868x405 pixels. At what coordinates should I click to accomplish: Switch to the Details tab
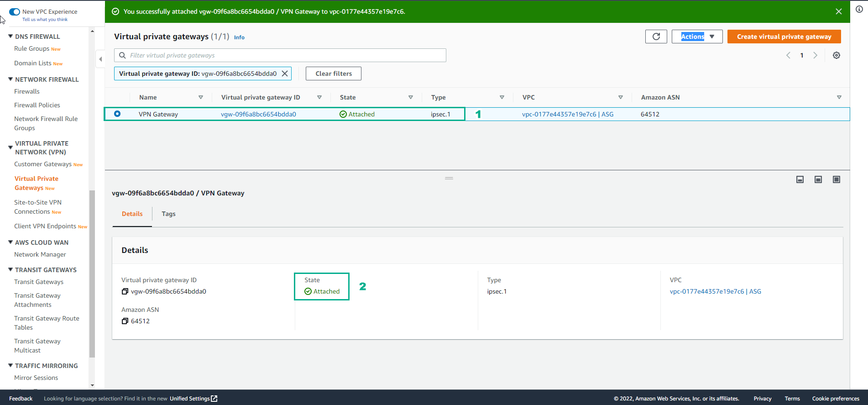click(132, 214)
